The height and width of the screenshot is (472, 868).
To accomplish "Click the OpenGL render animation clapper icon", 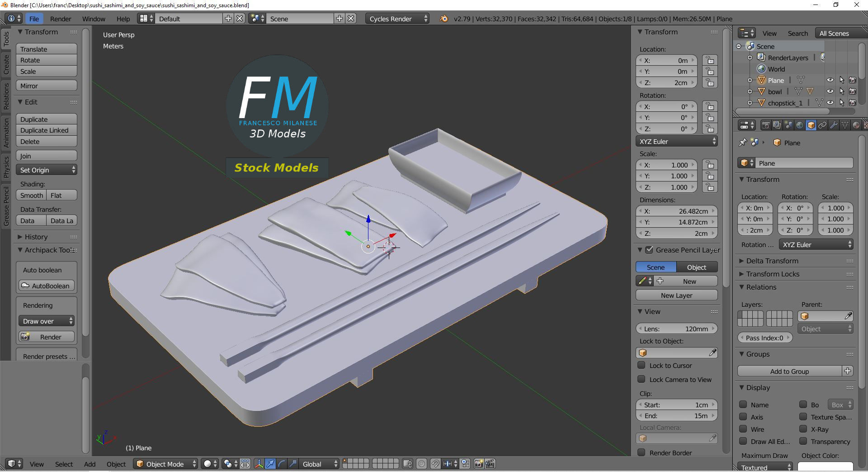I will 490,464.
